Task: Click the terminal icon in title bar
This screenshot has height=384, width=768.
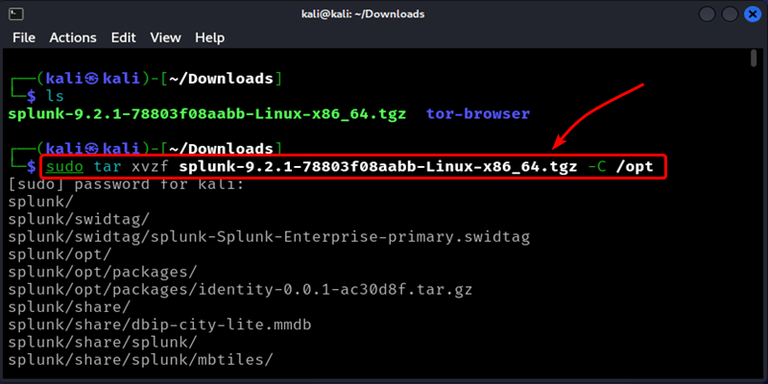Action: click(16, 14)
